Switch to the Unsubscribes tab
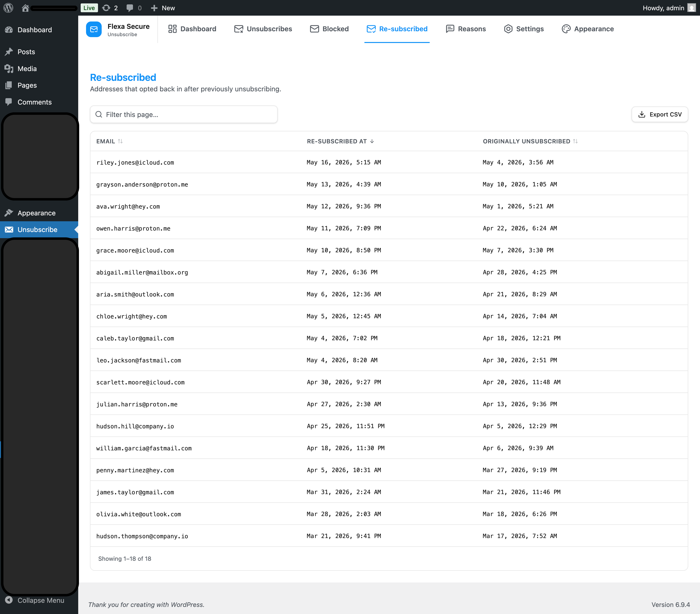 point(263,29)
